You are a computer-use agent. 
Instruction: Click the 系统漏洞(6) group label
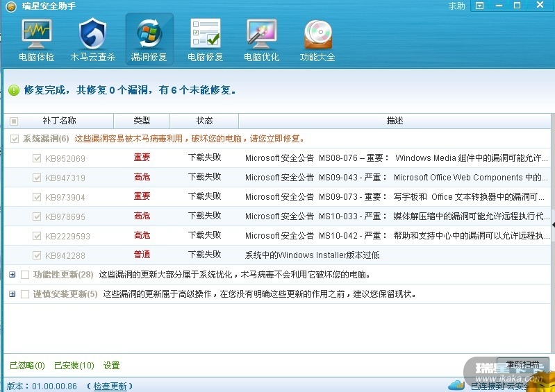tap(46, 139)
